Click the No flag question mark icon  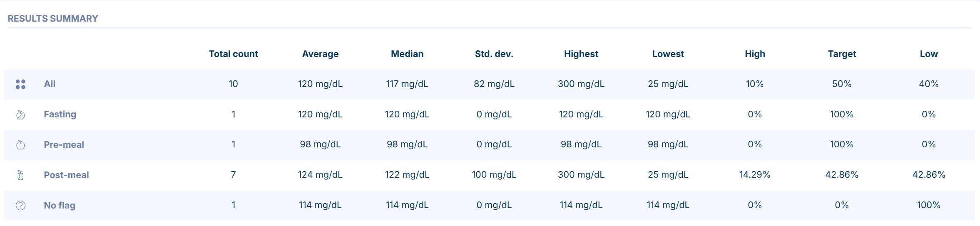[20, 205]
